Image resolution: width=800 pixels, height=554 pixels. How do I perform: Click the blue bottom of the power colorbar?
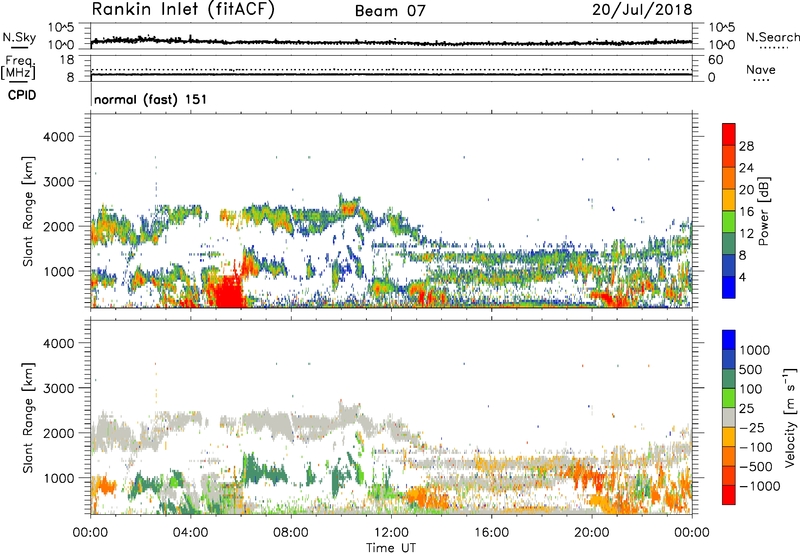pos(729,287)
